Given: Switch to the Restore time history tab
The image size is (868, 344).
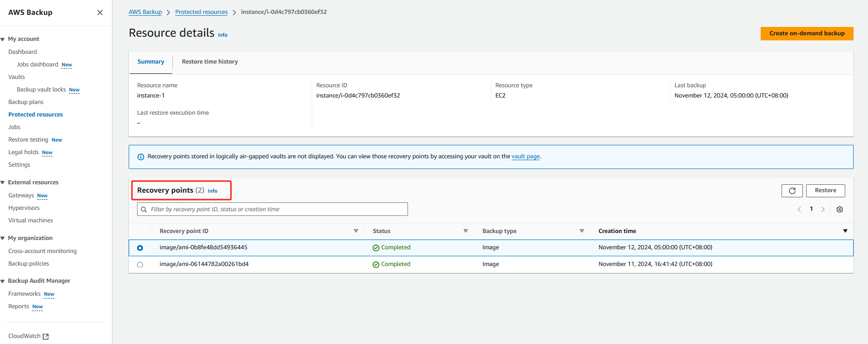Looking at the screenshot, I should click(210, 62).
